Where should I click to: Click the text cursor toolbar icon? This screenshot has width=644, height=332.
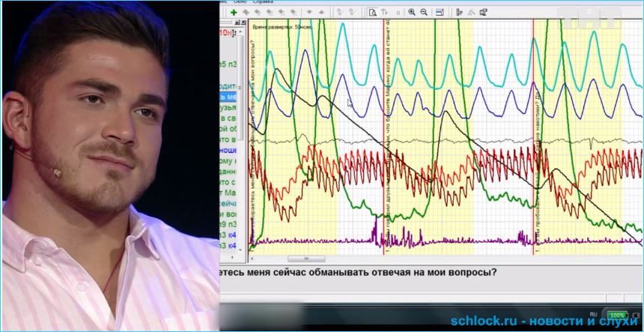[384, 12]
